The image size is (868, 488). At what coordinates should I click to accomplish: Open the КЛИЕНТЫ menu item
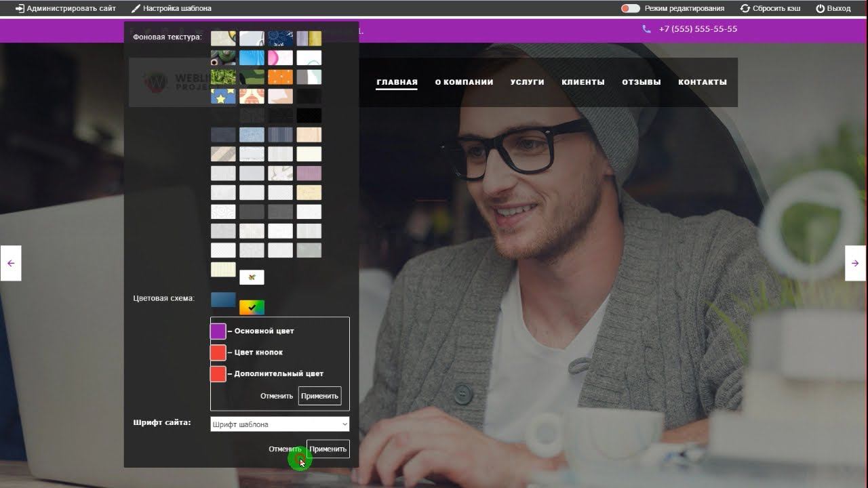[x=583, y=82]
